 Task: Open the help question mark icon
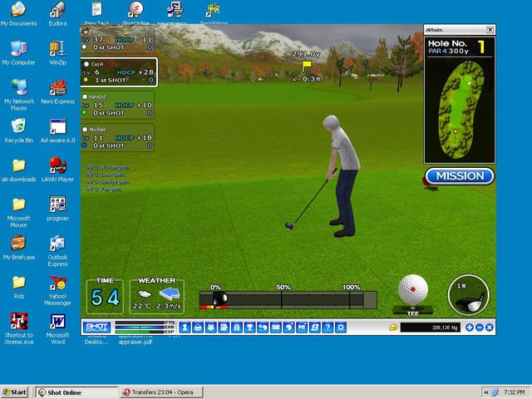pyautogui.click(x=328, y=328)
